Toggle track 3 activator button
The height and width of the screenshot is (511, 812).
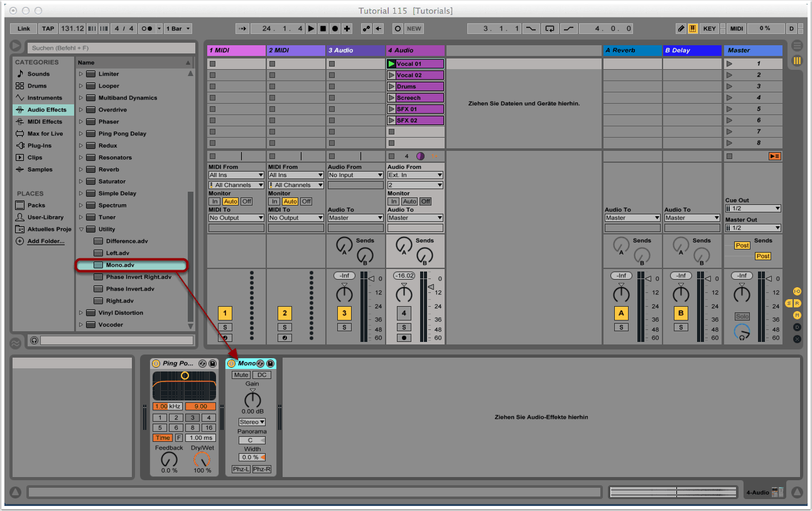coord(344,313)
